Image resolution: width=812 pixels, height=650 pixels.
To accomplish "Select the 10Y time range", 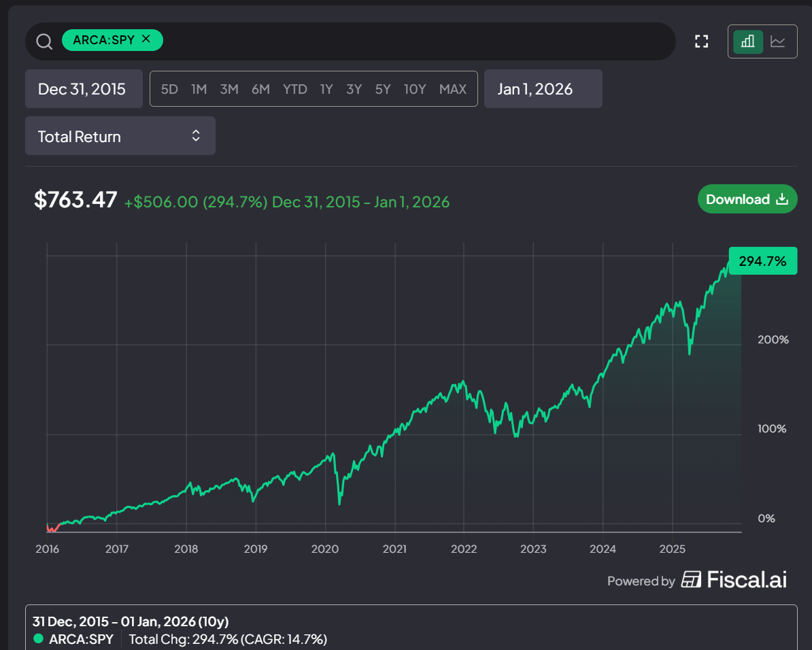I will [415, 89].
